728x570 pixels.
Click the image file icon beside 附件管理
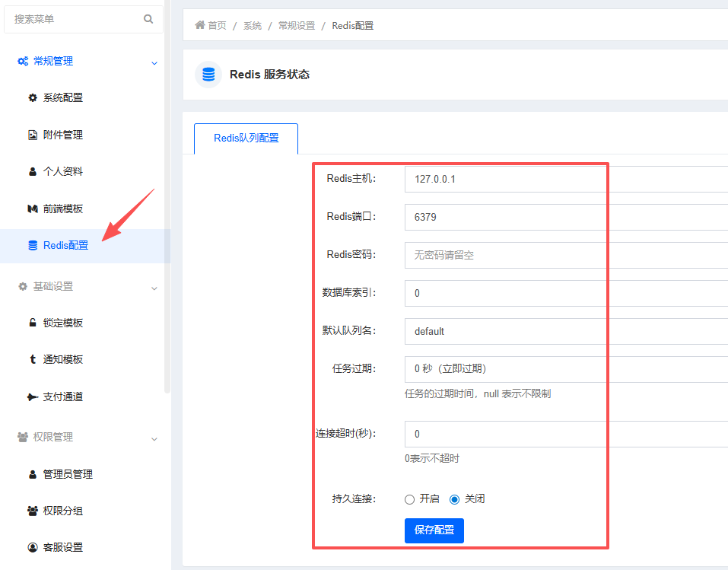coord(33,135)
